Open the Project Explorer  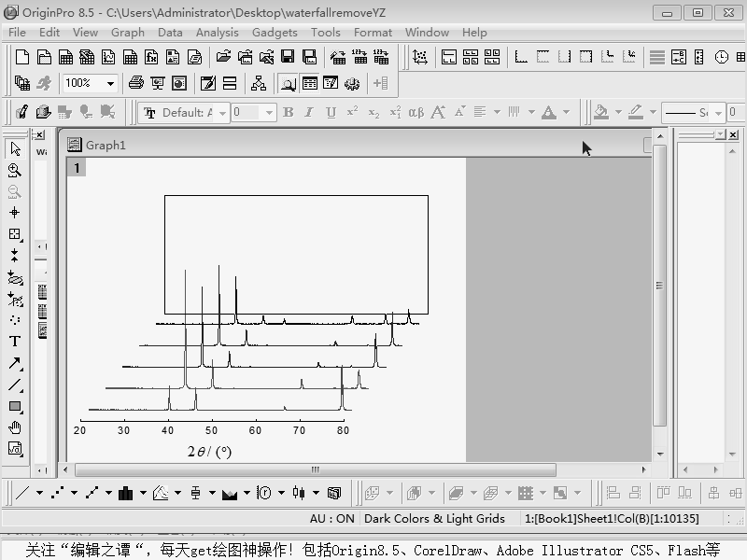289,84
